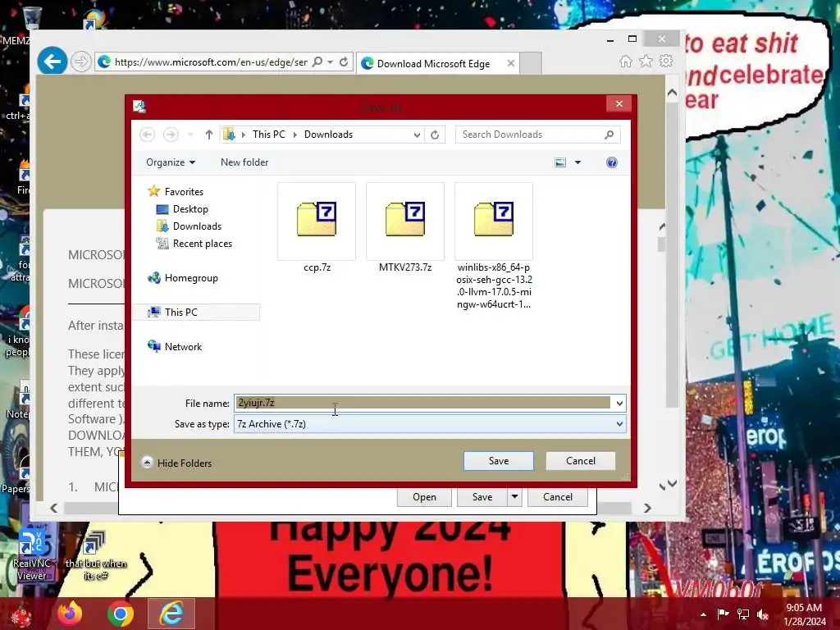
Task: Open dialog help question mark icon
Action: 612,162
